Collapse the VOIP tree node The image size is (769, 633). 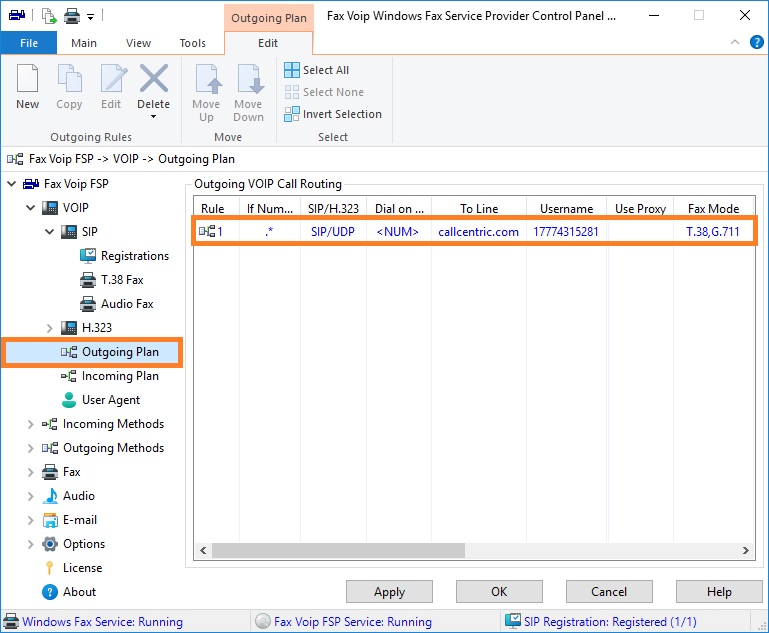(30, 208)
